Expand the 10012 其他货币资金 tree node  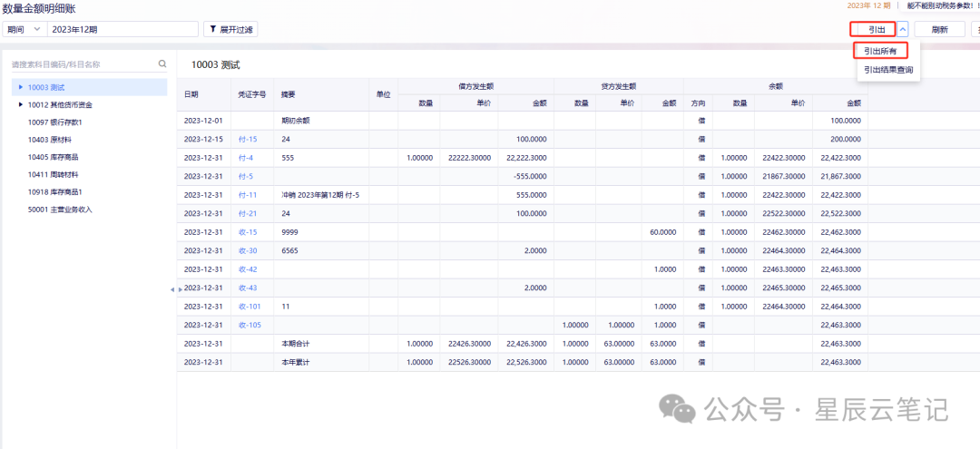click(x=21, y=105)
